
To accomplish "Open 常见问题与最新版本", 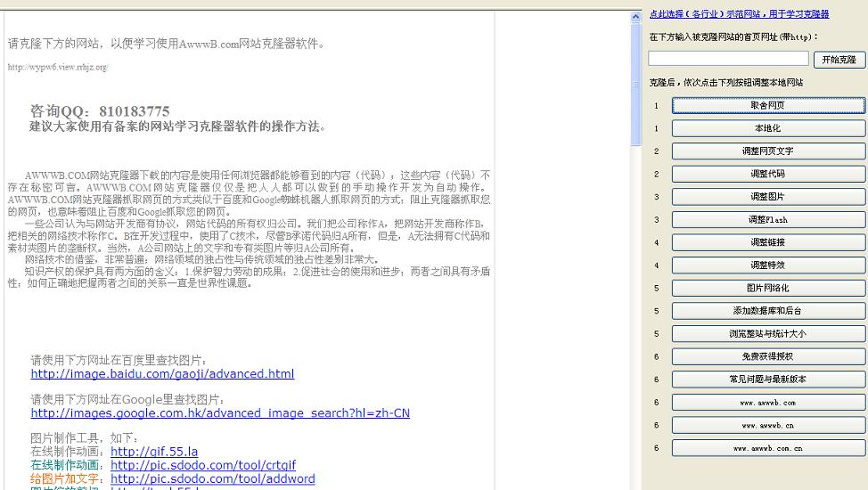I will 767,380.
